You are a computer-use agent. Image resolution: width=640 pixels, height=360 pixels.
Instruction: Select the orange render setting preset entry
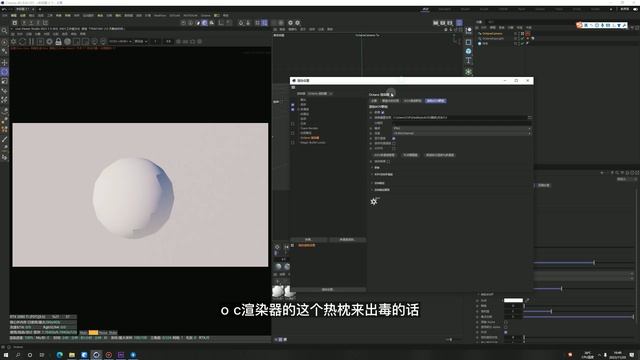pos(307,245)
